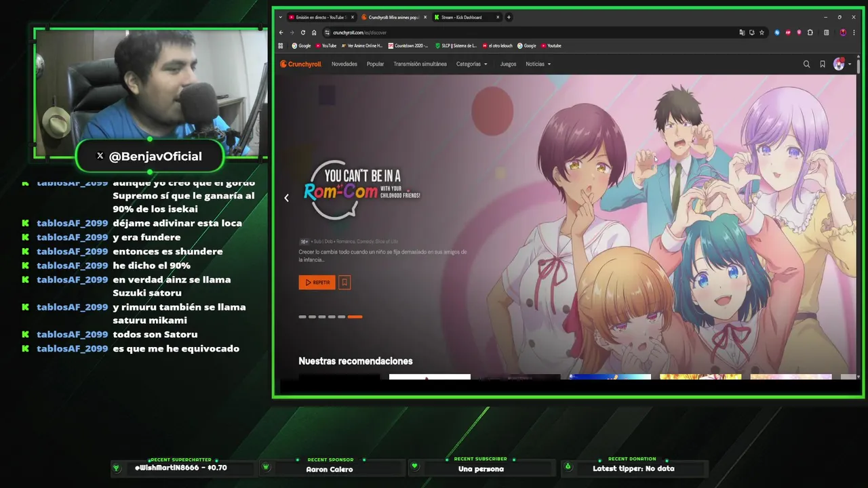Expand the account menu arrow beside avatar
The width and height of the screenshot is (868, 488).
850,64
